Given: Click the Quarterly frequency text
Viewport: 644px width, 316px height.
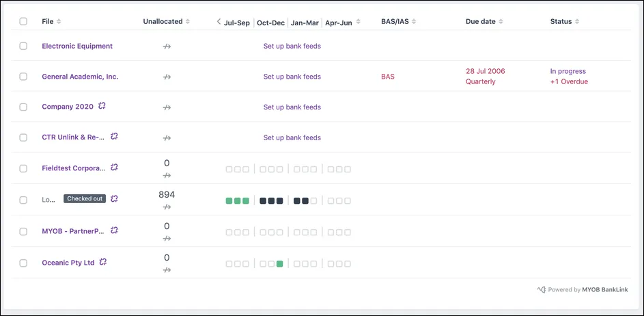Looking at the screenshot, I should [x=481, y=81].
